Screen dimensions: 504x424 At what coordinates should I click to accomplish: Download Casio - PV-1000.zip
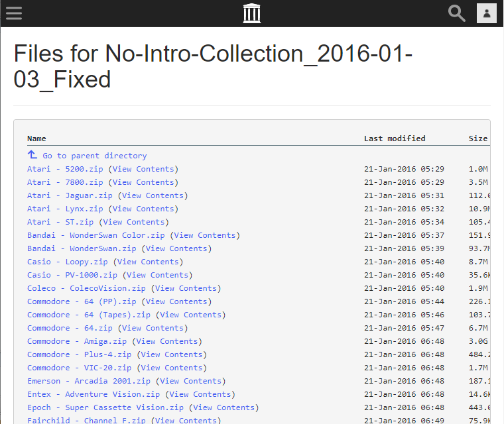pyautogui.click(x=72, y=275)
